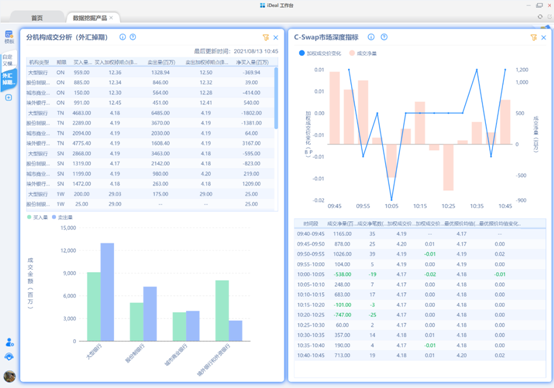Click the -1802.00 net buy cell

(252, 113)
